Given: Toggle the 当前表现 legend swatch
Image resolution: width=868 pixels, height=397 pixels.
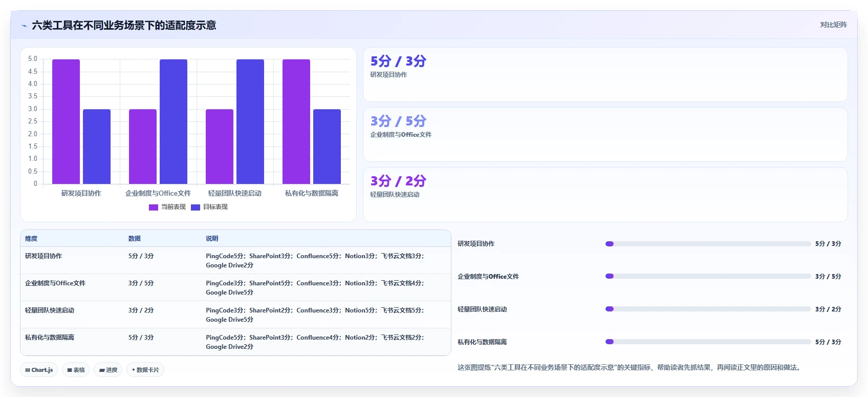Looking at the screenshot, I should (x=154, y=207).
